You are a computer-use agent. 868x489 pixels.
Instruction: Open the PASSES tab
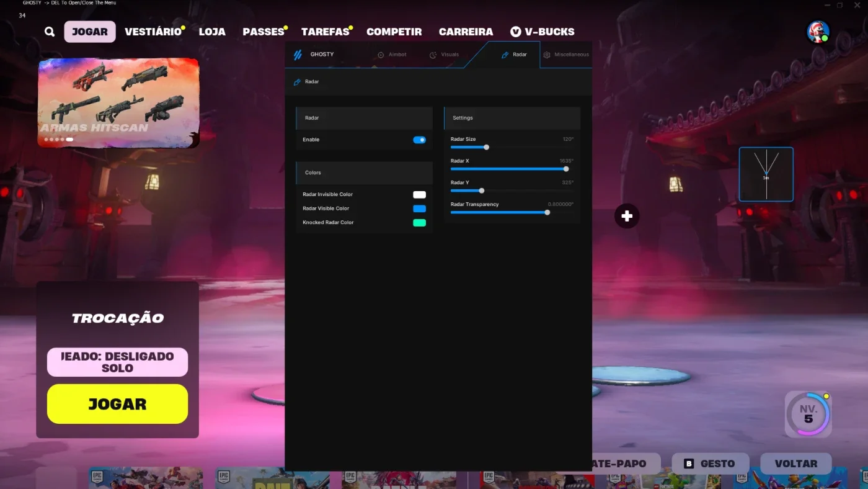coord(263,32)
